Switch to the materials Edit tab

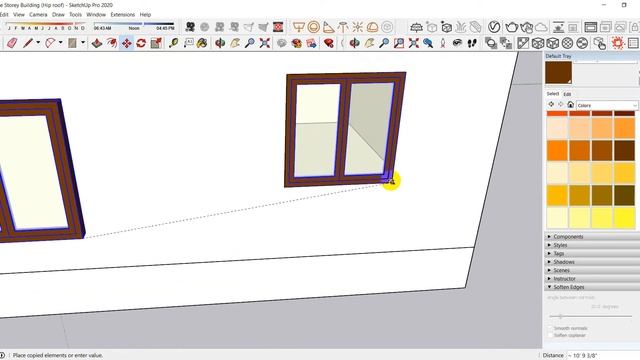pyautogui.click(x=567, y=94)
